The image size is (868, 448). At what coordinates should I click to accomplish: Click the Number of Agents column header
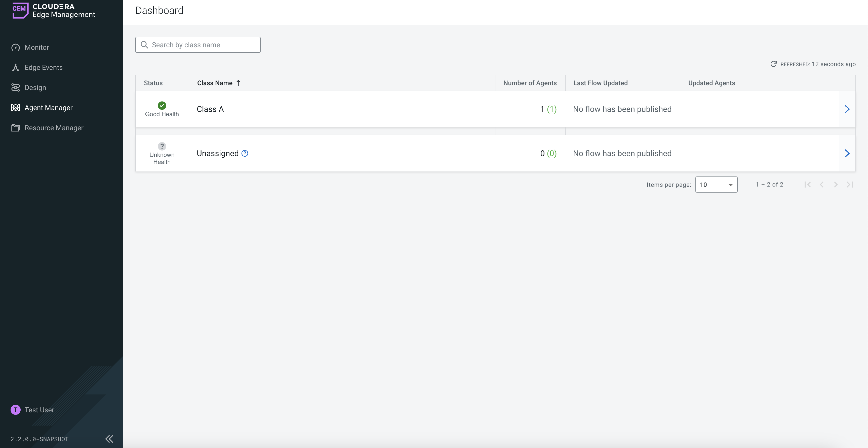pos(530,83)
